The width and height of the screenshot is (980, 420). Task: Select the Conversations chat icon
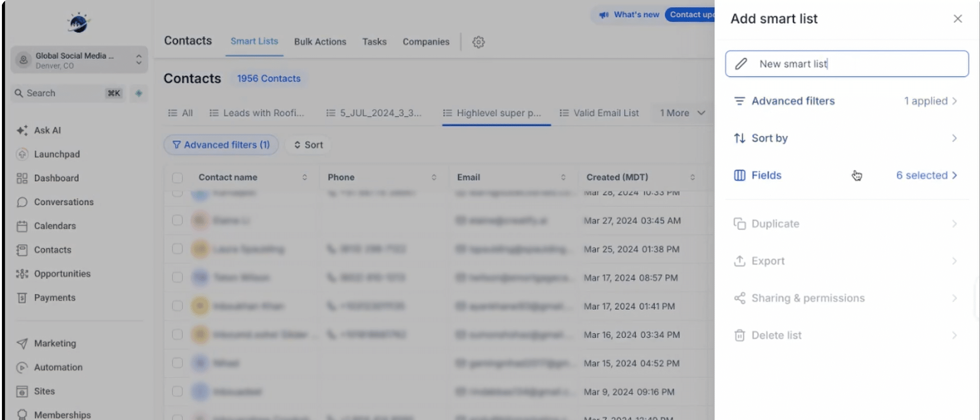(x=22, y=202)
